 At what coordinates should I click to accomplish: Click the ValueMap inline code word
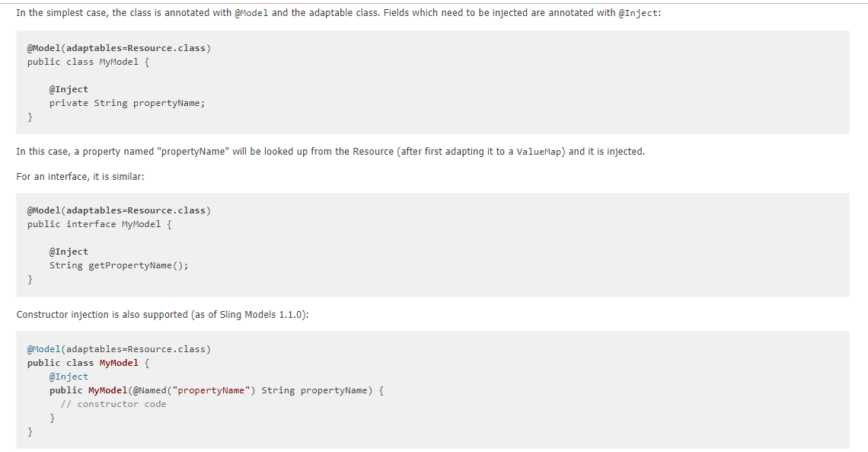[x=538, y=152]
